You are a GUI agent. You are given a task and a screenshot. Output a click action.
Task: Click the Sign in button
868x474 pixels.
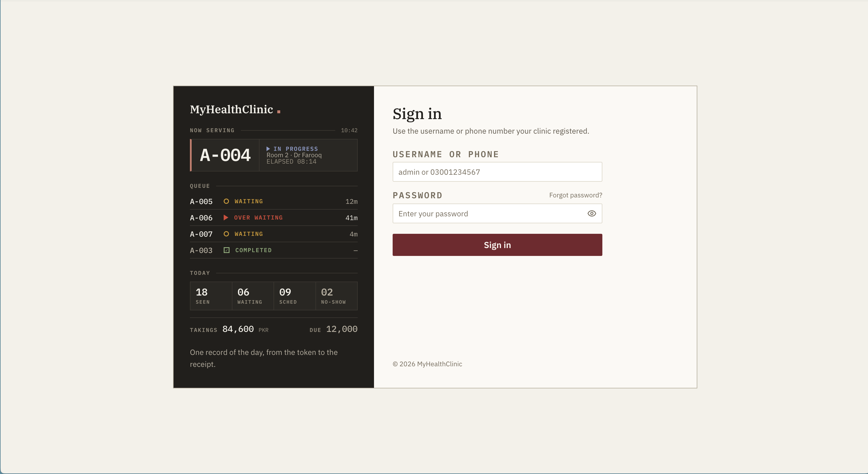point(497,245)
